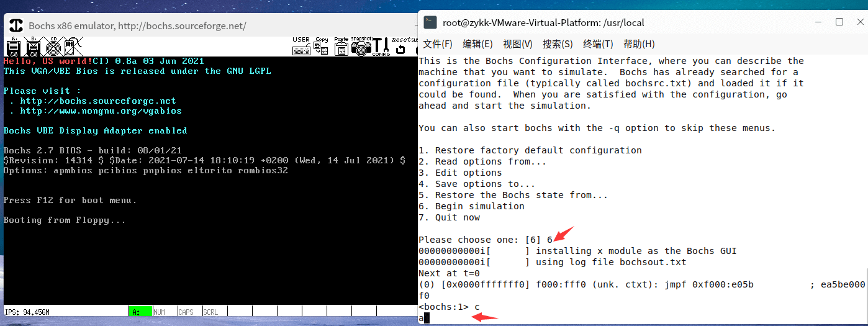The image size is (868, 326).
Task: Click the A: drive indicator in Bochs status bar
Action: pyautogui.click(x=140, y=312)
